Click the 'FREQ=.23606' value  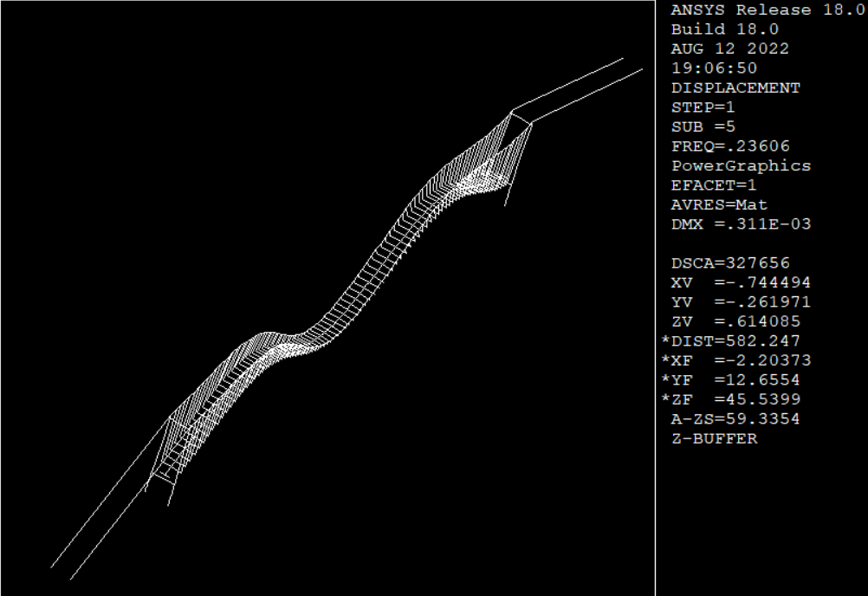point(730,146)
